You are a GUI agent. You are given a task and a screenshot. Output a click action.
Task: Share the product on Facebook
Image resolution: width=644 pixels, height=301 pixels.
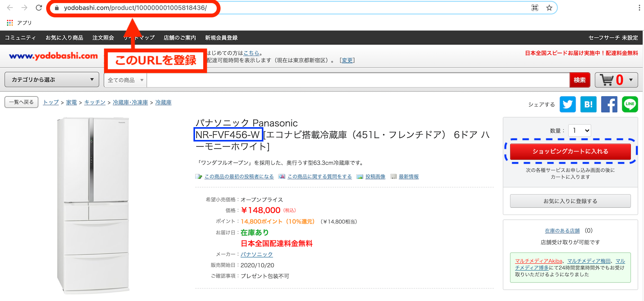[x=609, y=104]
